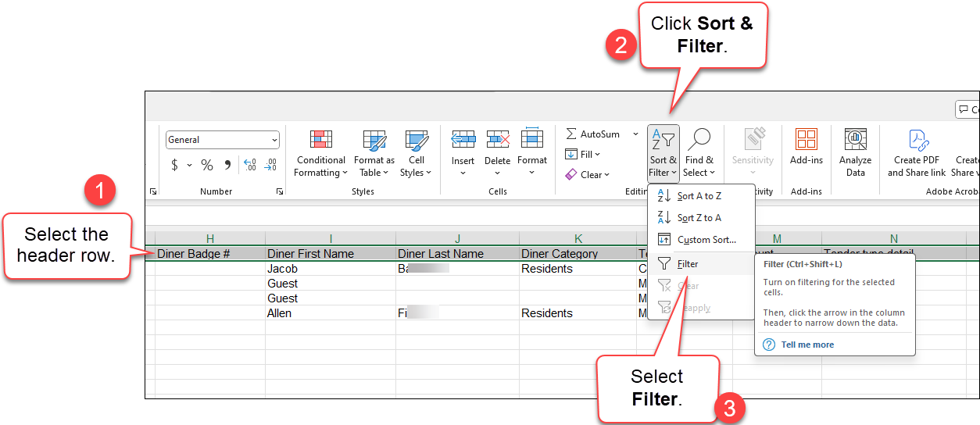The image size is (980, 425).
Task: Click the Diner Category header cell
Action: [x=578, y=253]
